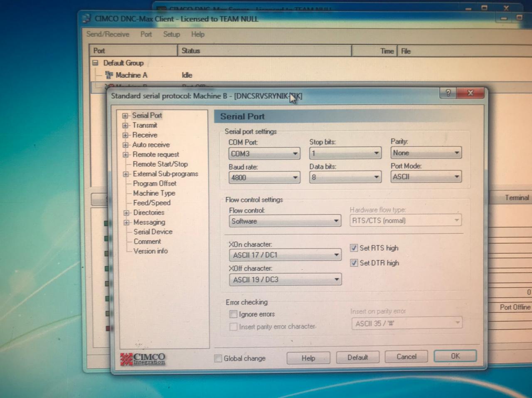Expand the Auto receive tree node

tap(125, 145)
